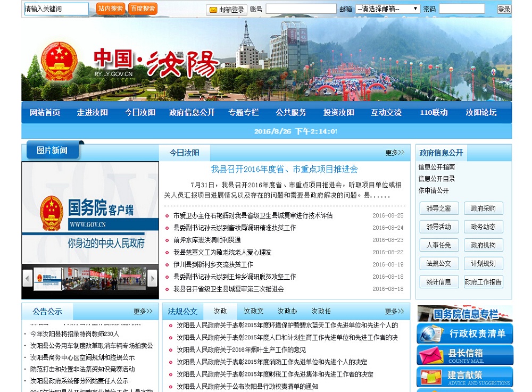Click the 密码 input field
This screenshot has height=392, width=532.
click(462, 9)
